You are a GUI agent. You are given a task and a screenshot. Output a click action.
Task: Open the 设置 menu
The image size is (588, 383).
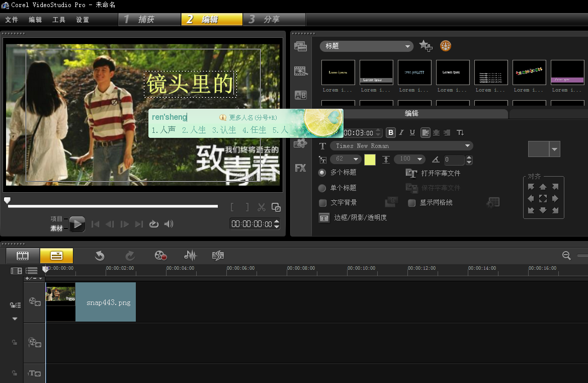[82, 20]
